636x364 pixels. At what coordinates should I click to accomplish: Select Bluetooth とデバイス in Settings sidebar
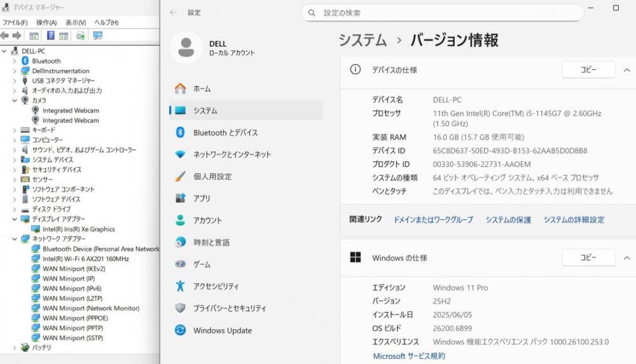tap(225, 133)
